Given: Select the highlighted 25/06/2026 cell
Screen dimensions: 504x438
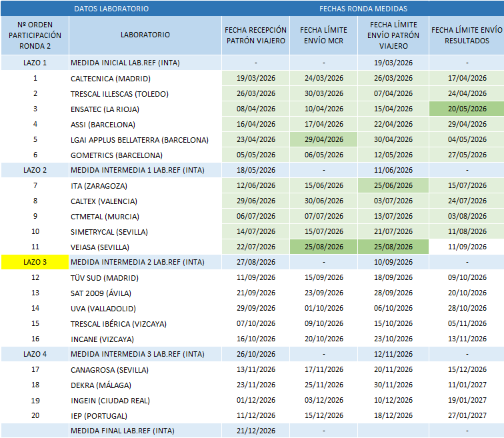Looking at the screenshot, I should (393, 185).
